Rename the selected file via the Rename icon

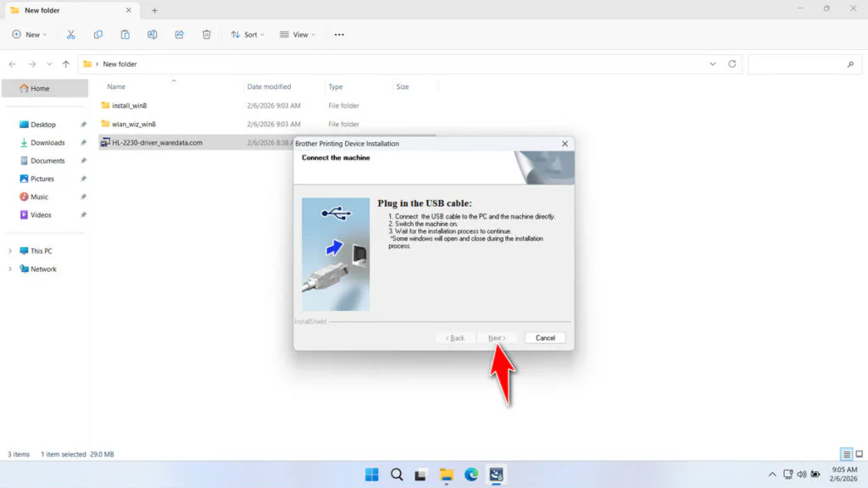click(153, 34)
